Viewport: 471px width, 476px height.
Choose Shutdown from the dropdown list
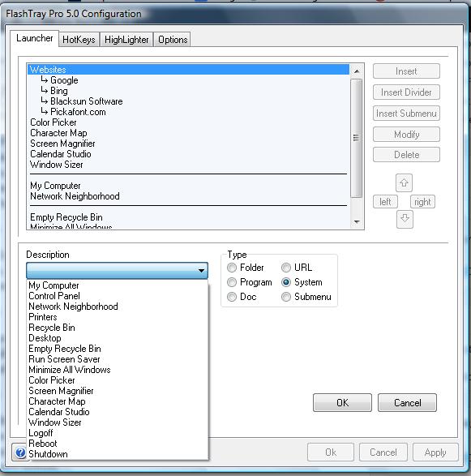[118, 454]
